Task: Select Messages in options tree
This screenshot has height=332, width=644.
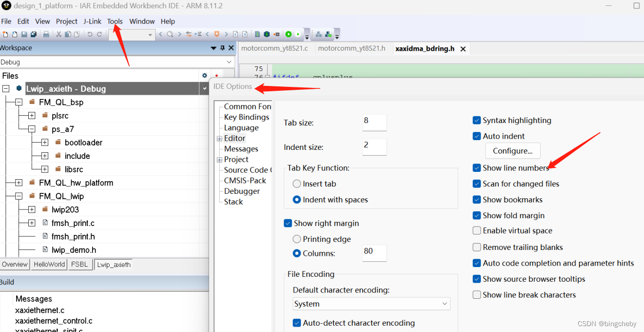Action: click(241, 149)
